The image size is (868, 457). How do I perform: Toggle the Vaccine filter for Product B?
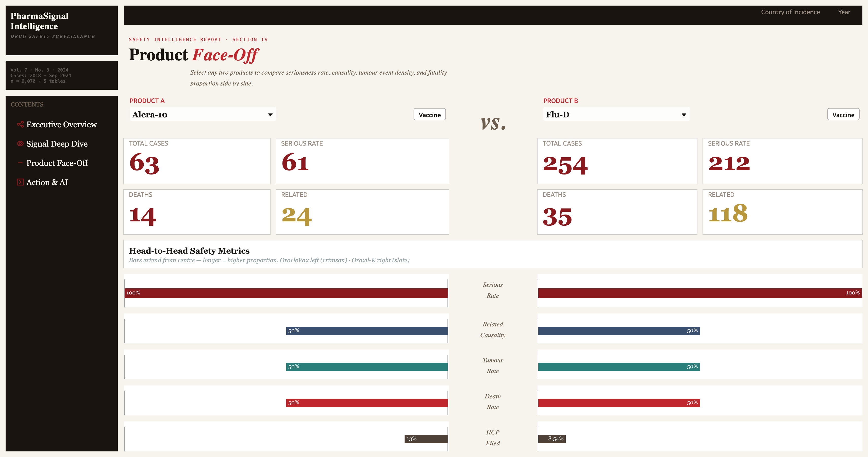(843, 114)
